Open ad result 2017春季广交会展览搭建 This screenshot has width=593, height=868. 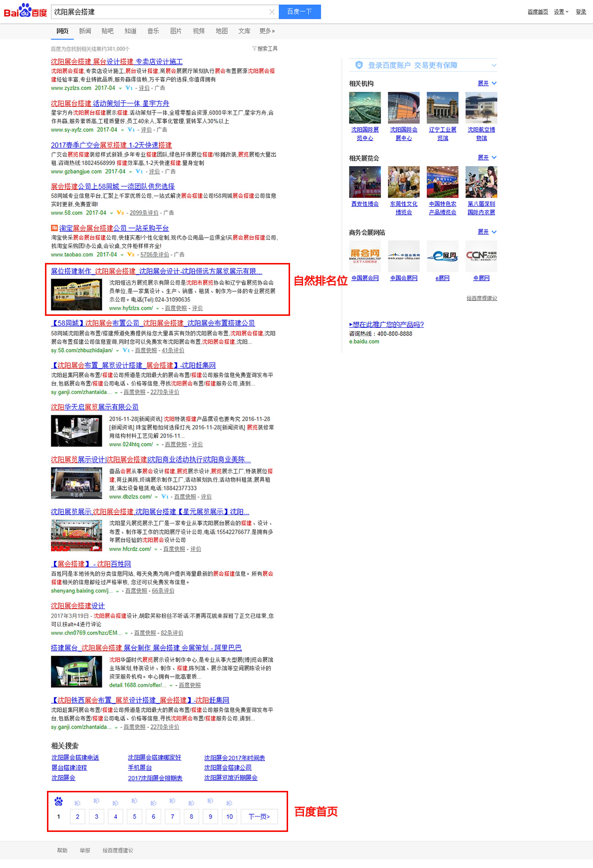111,145
